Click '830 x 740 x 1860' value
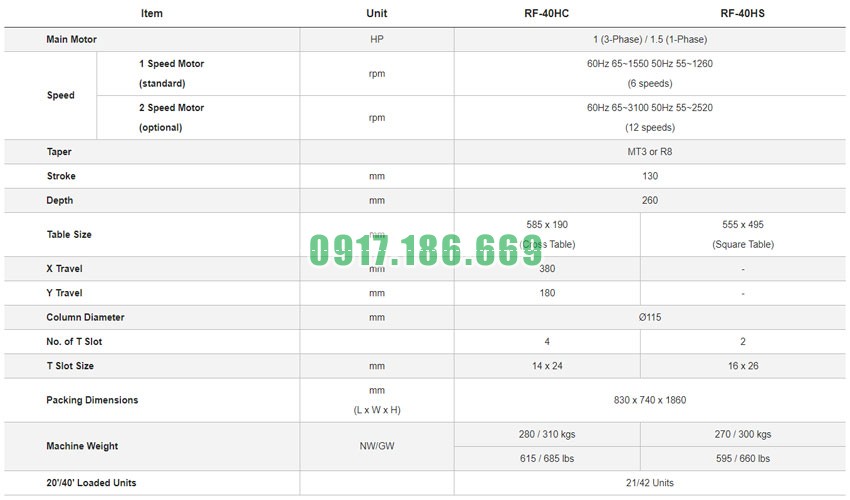Image resolution: width=850 pixels, height=500 pixels. tap(650, 401)
